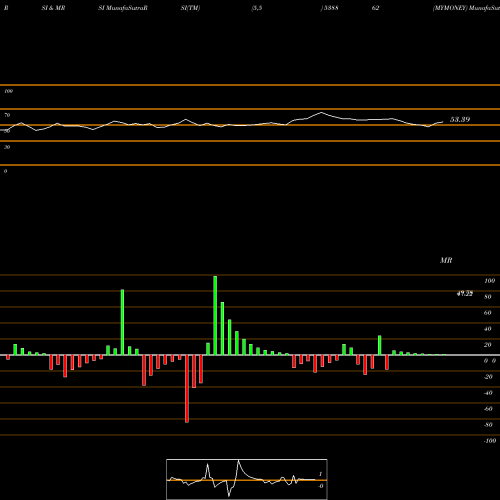
Task: Click the 'SI(TM)' header label
Action: [190, 8]
